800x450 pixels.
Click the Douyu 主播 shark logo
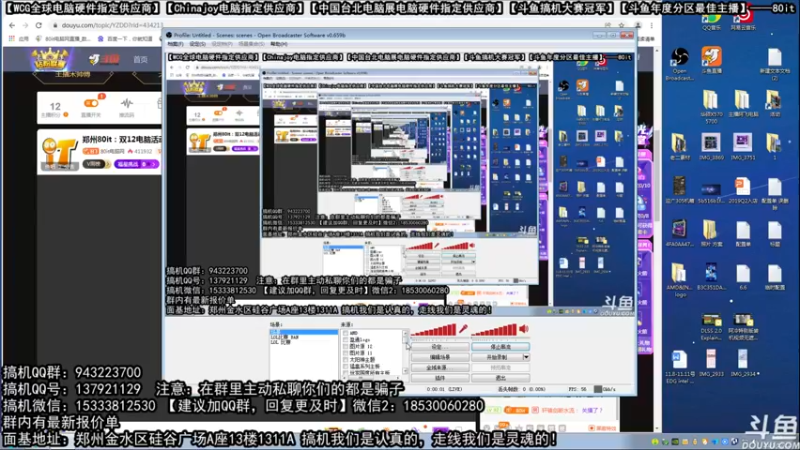coord(104,59)
